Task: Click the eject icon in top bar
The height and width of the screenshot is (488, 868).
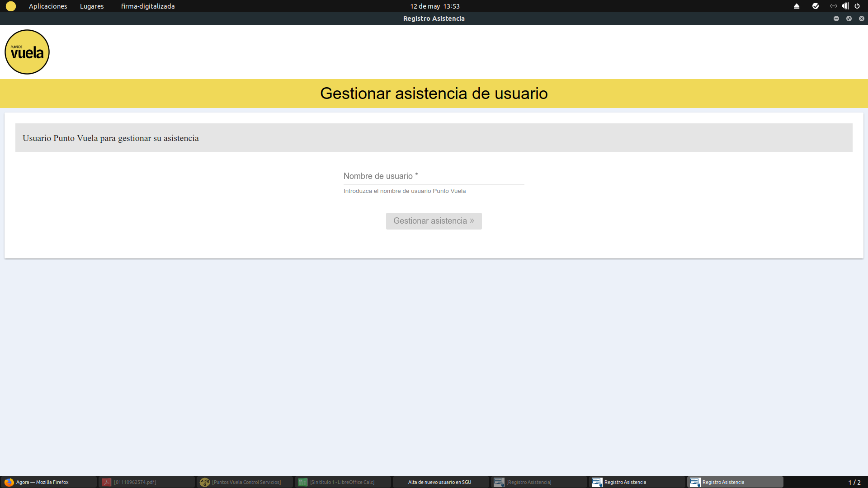Action: pos(797,6)
